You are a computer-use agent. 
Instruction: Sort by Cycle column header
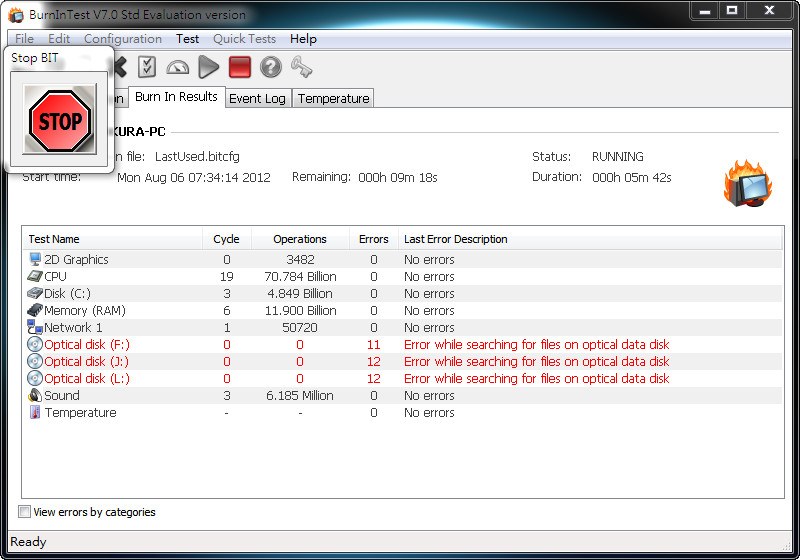tap(227, 239)
